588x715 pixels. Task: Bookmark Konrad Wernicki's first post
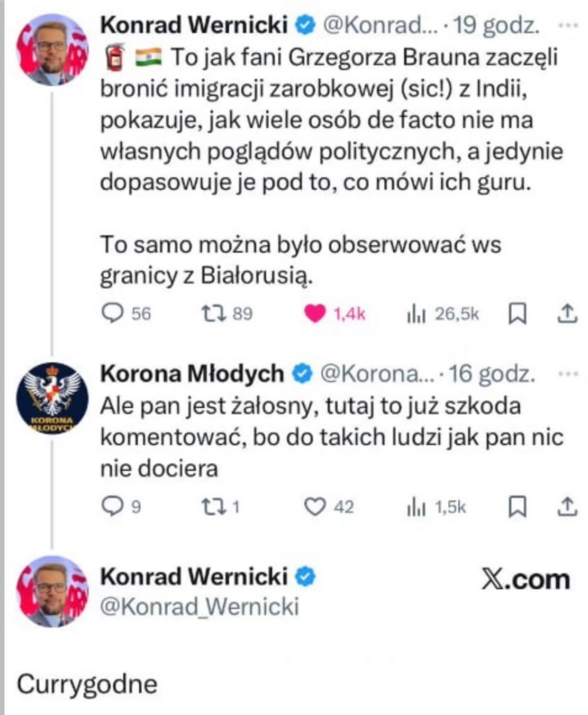[517, 314]
